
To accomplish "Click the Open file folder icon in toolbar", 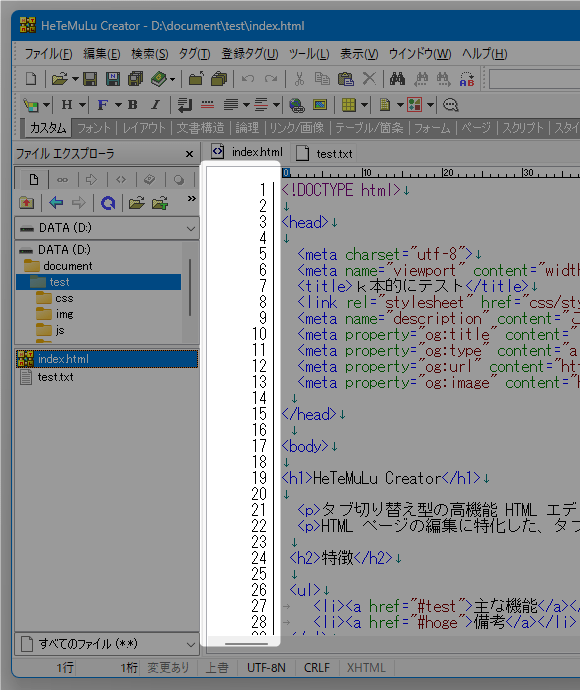I will (59, 79).
